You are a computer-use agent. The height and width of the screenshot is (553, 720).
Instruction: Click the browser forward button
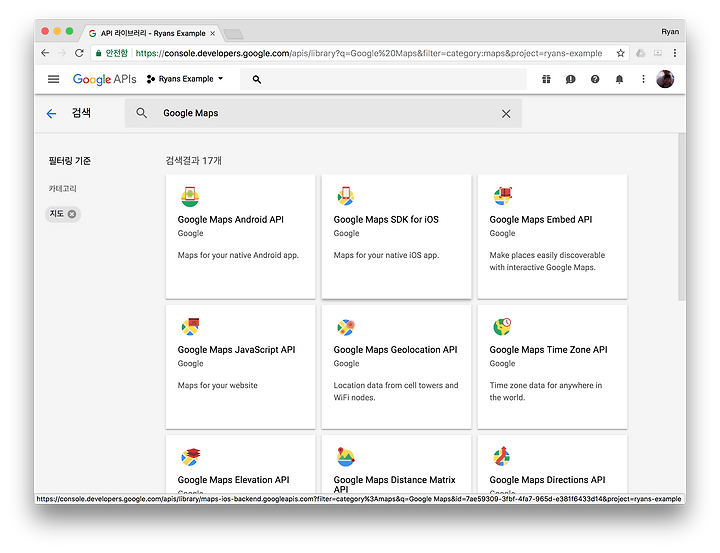click(x=62, y=53)
